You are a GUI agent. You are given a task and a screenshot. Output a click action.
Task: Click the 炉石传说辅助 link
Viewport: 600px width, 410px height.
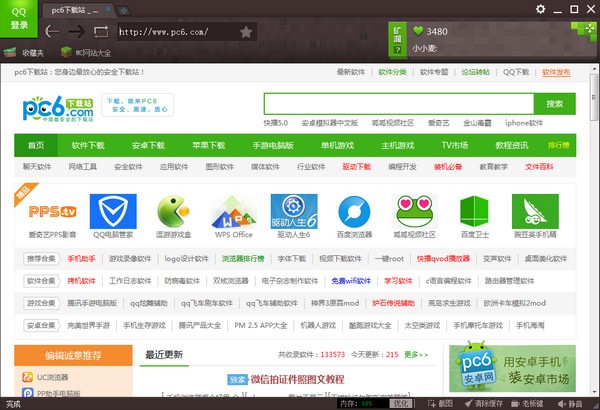pos(393,303)
